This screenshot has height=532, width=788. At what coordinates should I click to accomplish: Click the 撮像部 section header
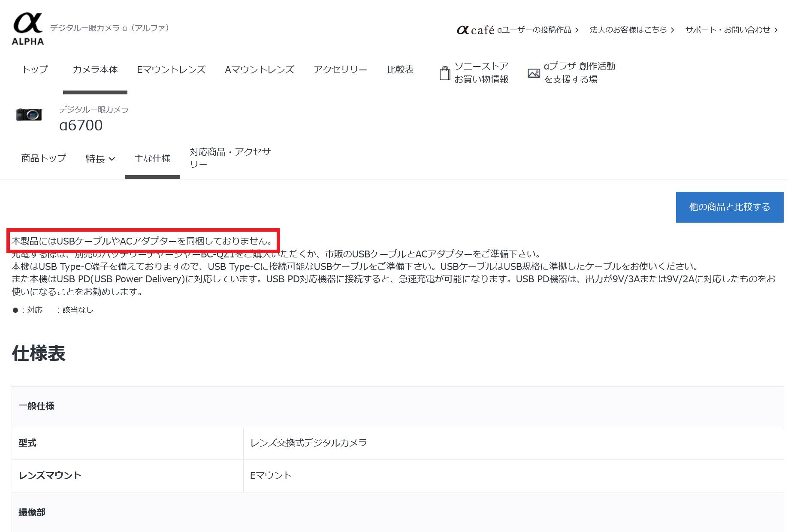[x=398, y=512]
